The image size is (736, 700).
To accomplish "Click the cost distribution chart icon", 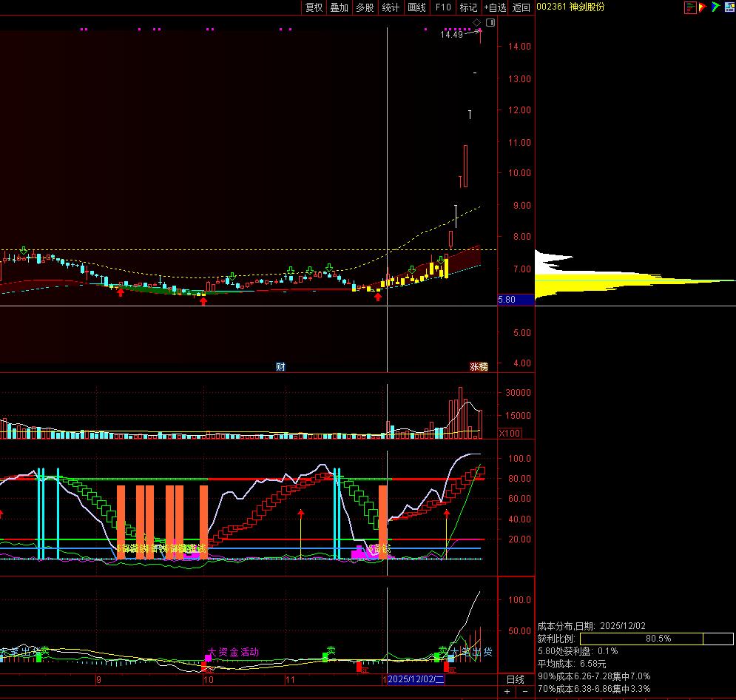I will click(x=690, y=7).
